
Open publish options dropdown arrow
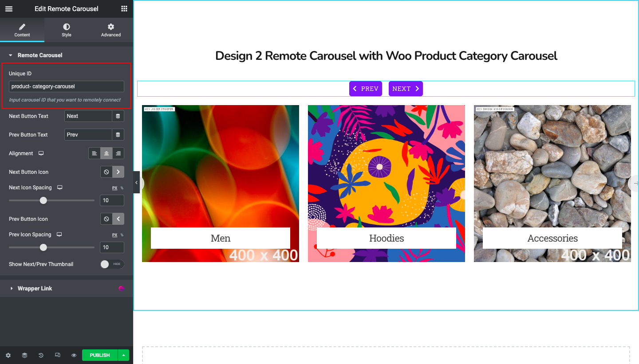123,355
